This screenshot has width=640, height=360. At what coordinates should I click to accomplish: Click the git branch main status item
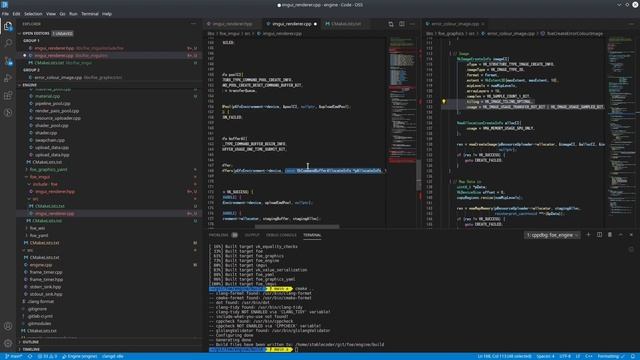pyautogui.click(x=14, y=356)
